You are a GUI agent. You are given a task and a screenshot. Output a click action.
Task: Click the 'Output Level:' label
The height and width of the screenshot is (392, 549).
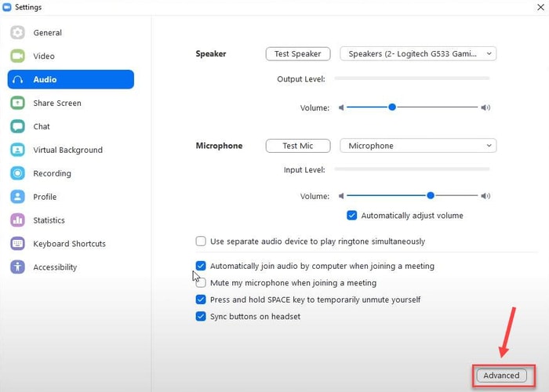[x=300, y=79]
